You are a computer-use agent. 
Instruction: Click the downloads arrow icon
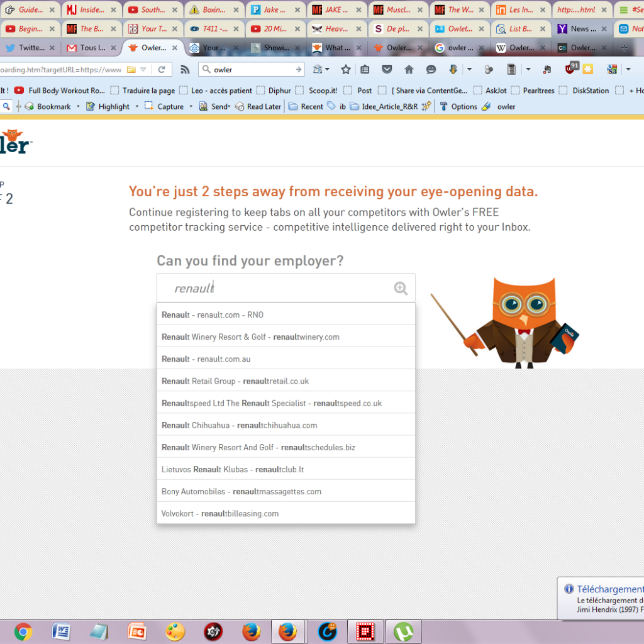(453, 69)
